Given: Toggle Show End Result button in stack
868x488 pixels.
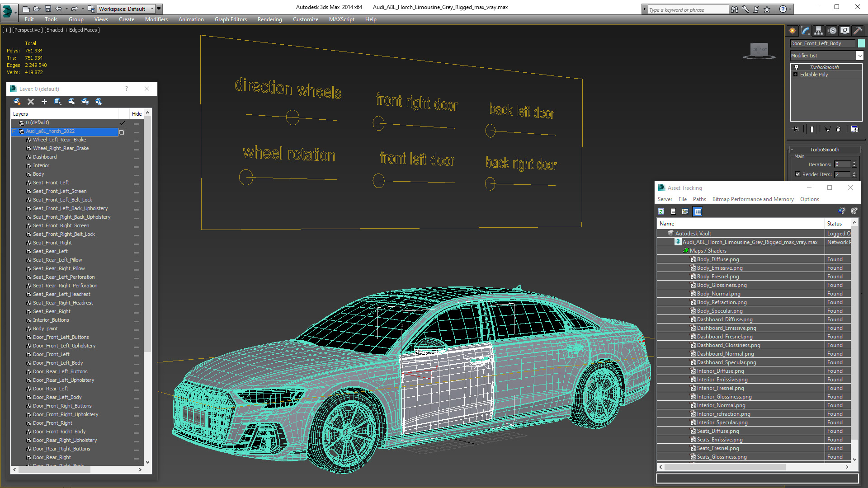Looking at the screenshot, I should click(812, 129).
